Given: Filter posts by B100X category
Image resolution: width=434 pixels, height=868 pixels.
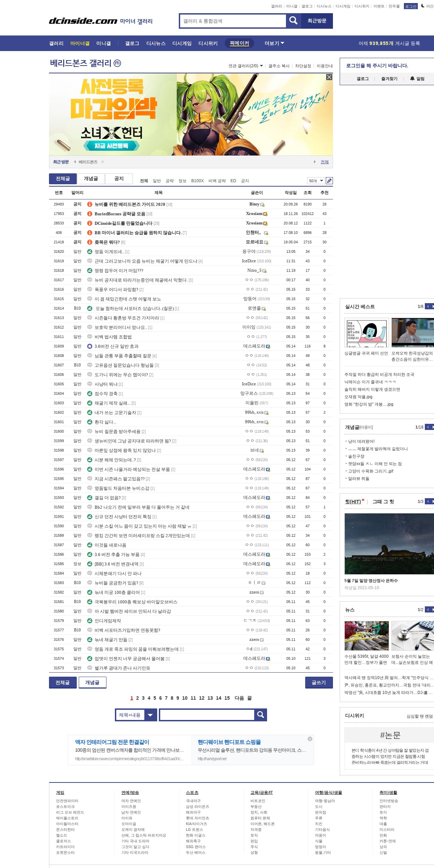Looking at the screenshot, I should (197, 181).
